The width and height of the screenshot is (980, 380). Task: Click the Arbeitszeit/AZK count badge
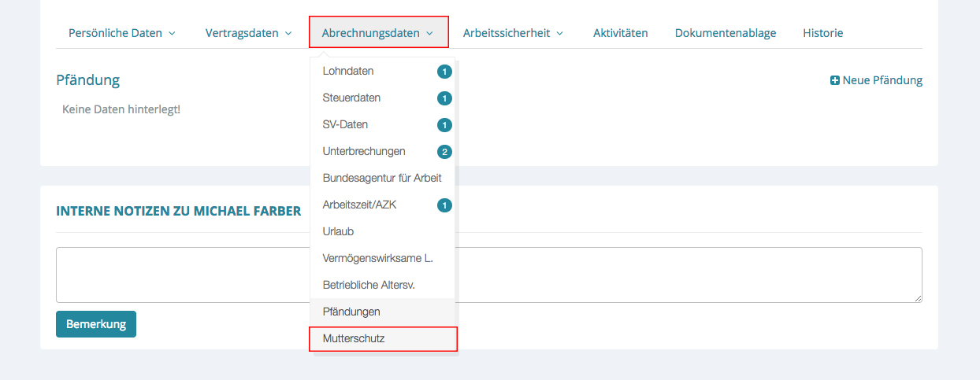click(444, 205)
